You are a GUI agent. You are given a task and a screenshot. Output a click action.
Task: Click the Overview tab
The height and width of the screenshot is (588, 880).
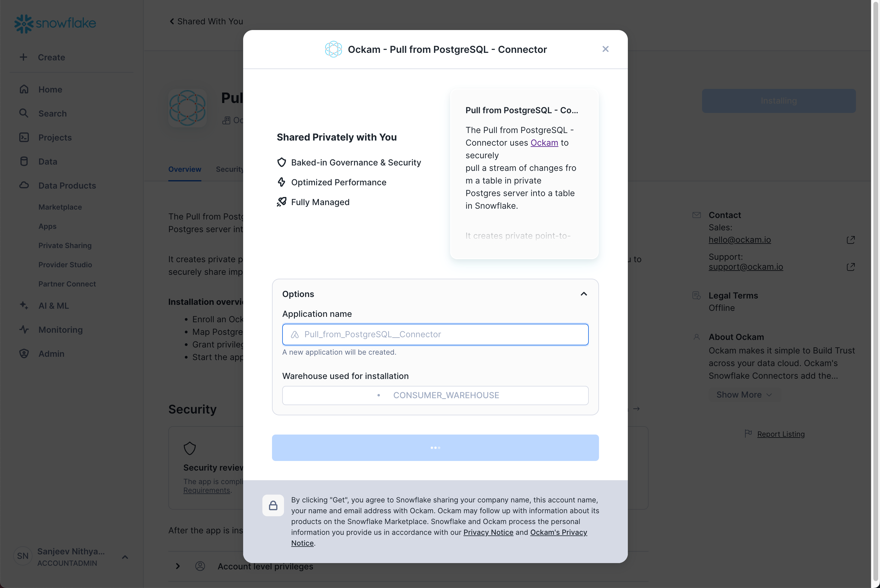(185, 169)
